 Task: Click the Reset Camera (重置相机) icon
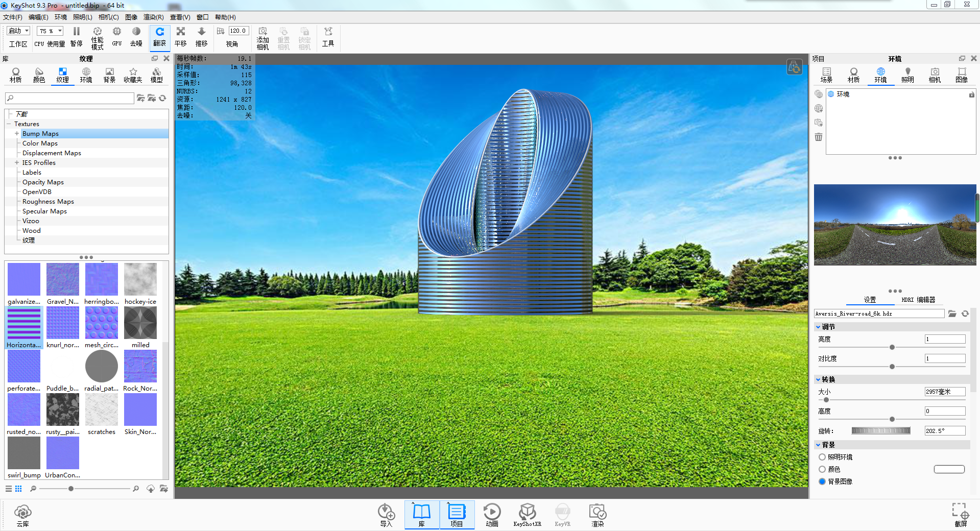(283, 38)
